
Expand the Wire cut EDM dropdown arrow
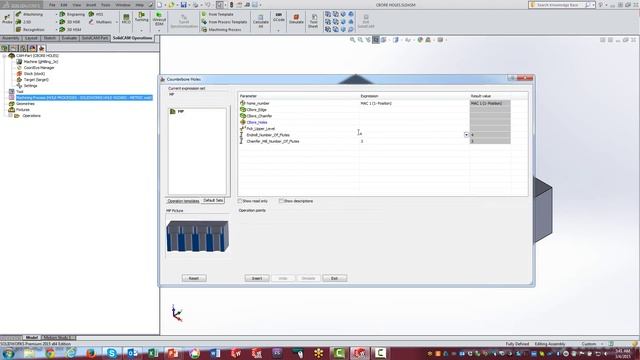pyautogui.click(x=159, y=30)
